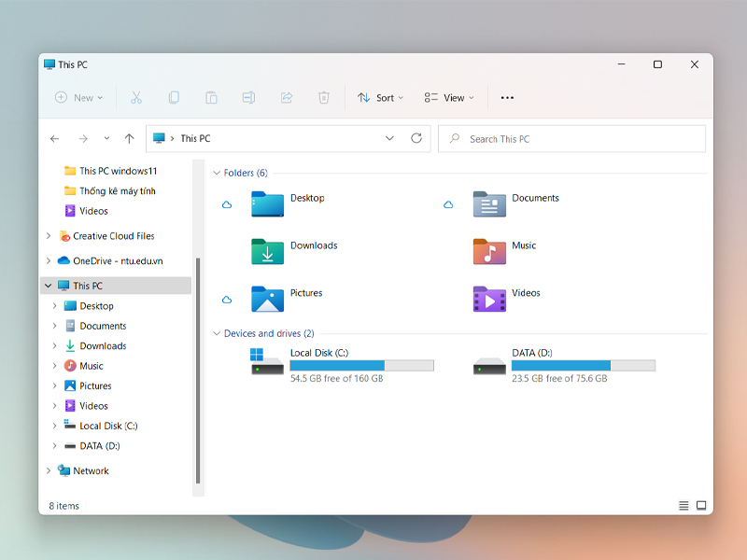This screenshot has height=560, width=747.
Task: Go back using the back arrow
Action: tap(55, 138)
